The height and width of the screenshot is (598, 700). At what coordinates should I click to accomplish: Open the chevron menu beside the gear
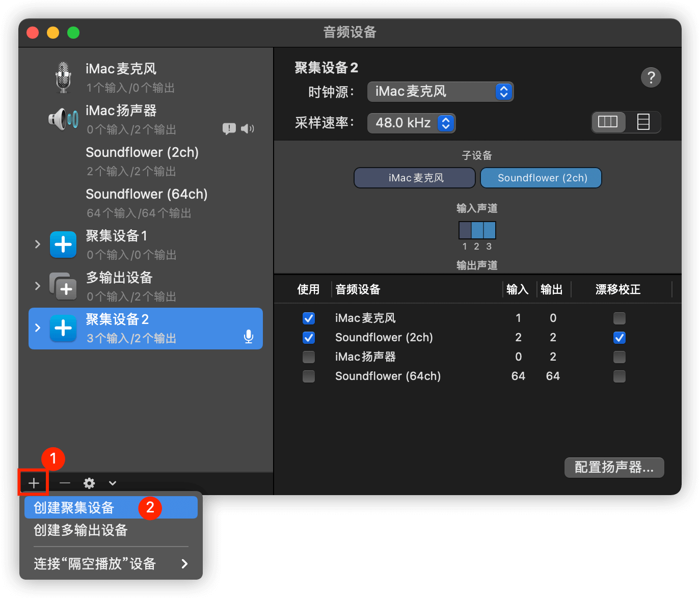(113, 483)
